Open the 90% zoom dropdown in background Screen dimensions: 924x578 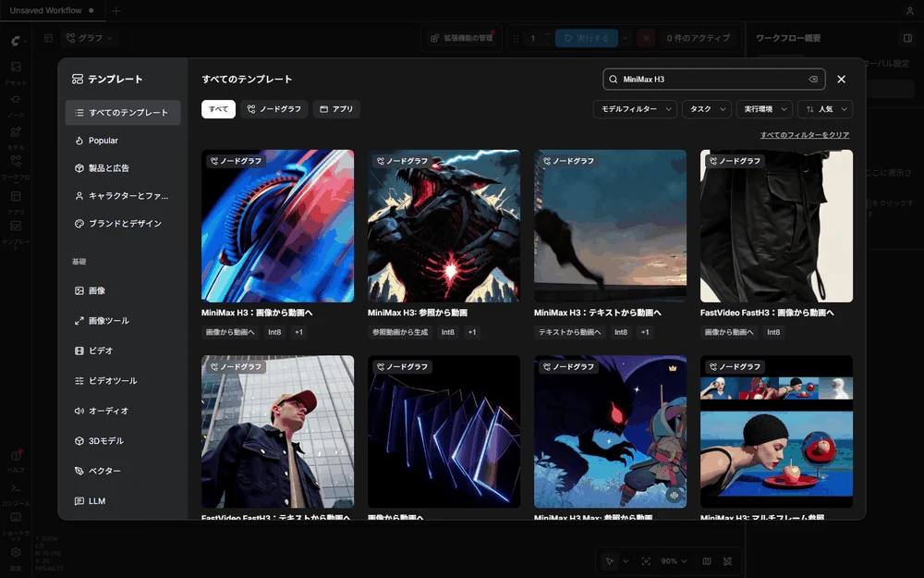[x=674, y=561]
